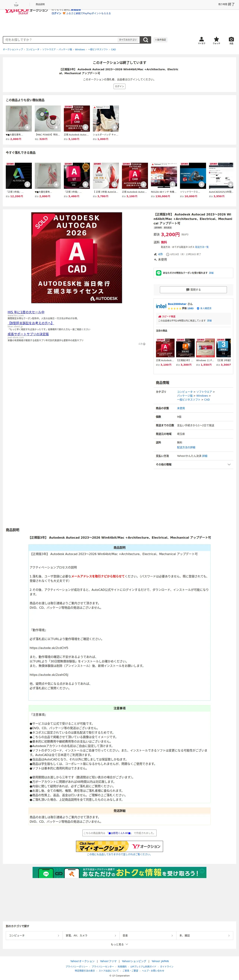Open the ヘルプ・お問い合わせ footer link
The image size is (239, 980).
pos(153,970)
